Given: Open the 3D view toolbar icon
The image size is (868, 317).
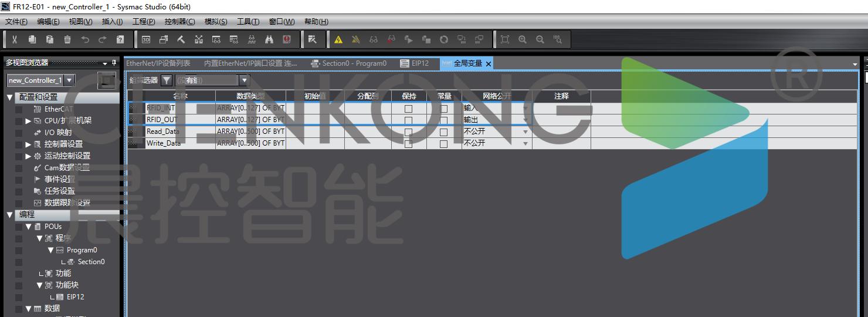Looking at the screenshot, I should (x=146, y=39).
